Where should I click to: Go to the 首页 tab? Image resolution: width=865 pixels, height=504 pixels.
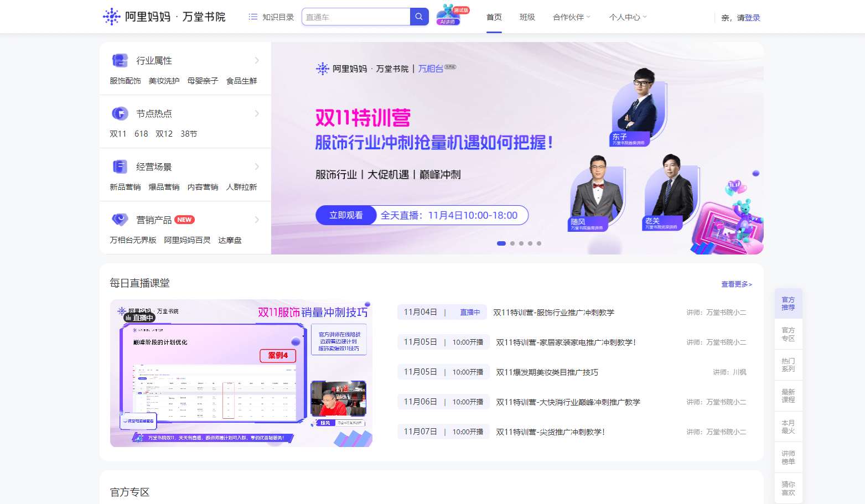[x=494, y=17]
